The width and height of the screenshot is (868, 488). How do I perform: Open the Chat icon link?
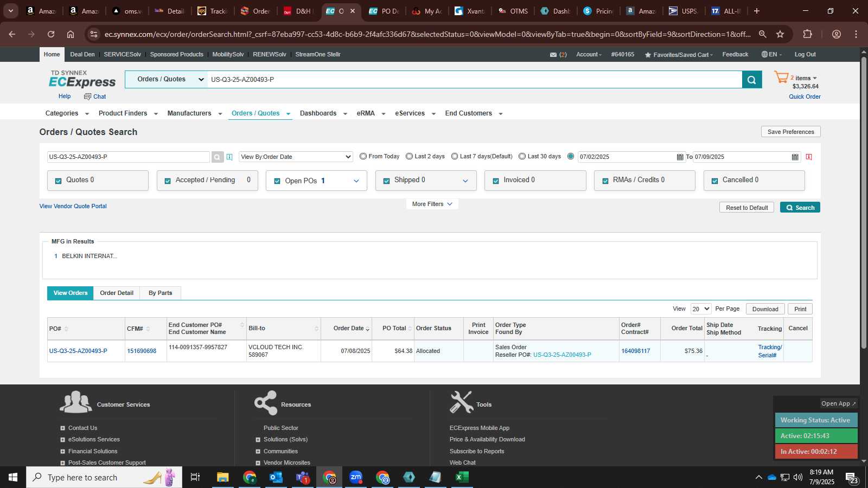95,97
